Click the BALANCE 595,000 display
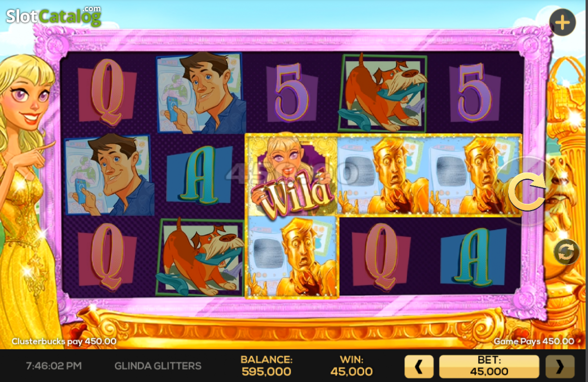The image size is (588, 382). [x=266, y=366]
